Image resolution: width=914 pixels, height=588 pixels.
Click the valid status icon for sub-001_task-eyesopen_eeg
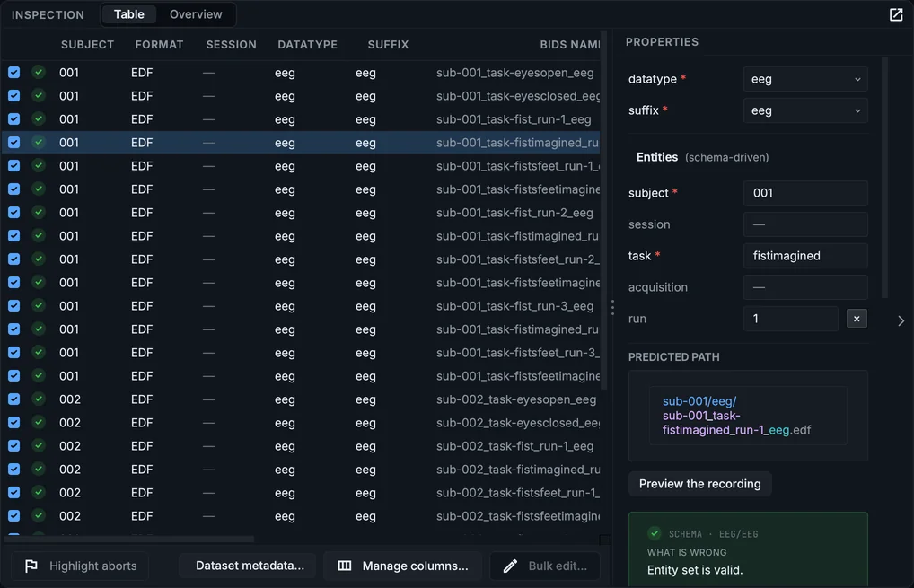(x=39, y=72)
